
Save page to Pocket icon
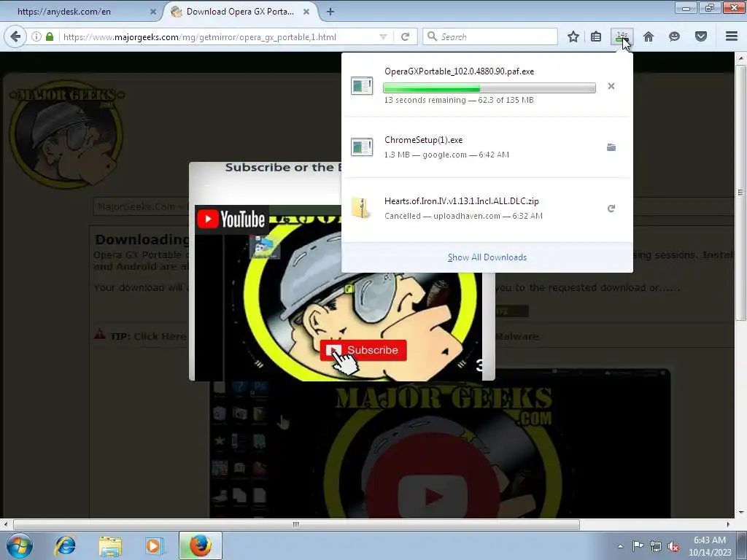click(x=701, y=36)
